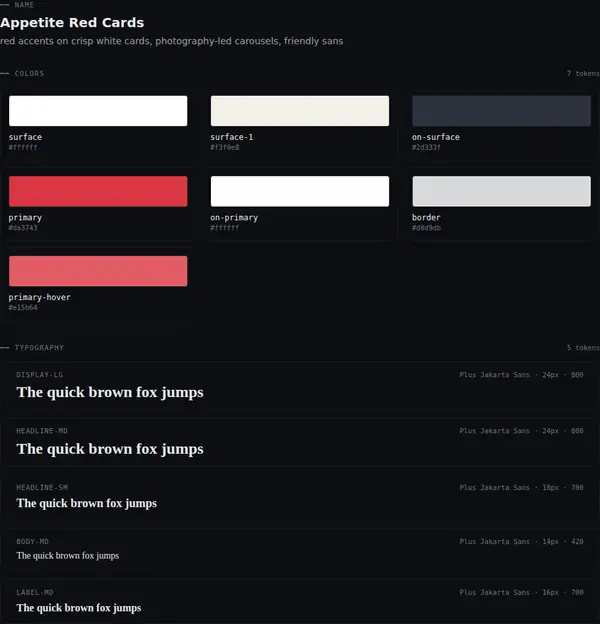Screen dimensions: 600x624
Task: Click the hex value #da3743
Action: [23, 228]
